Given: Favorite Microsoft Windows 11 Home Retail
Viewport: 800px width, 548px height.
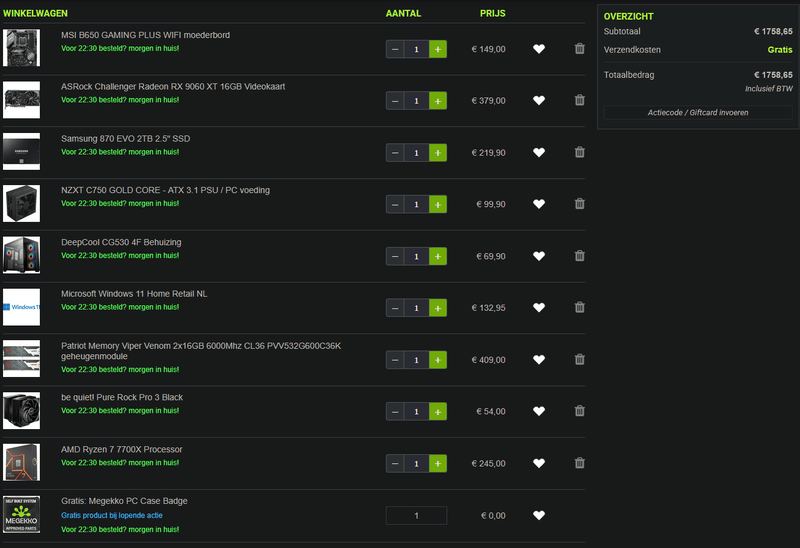Looking at the screenshot, I should coord(539,308).
